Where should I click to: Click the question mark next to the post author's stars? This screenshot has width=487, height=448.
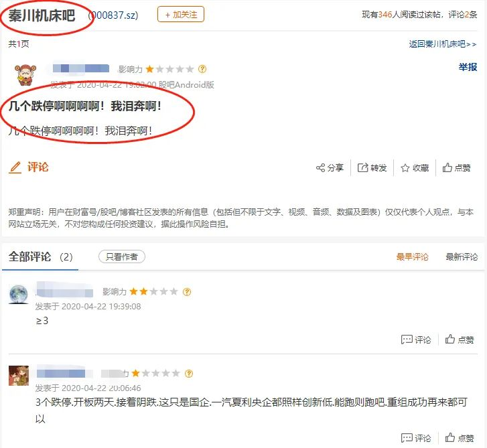click(x=202, y=69)
